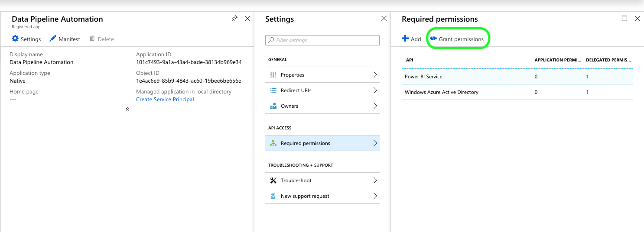Expand Properties chevron arrow
This screenshot has height=232, width=644.
point(375,75)
